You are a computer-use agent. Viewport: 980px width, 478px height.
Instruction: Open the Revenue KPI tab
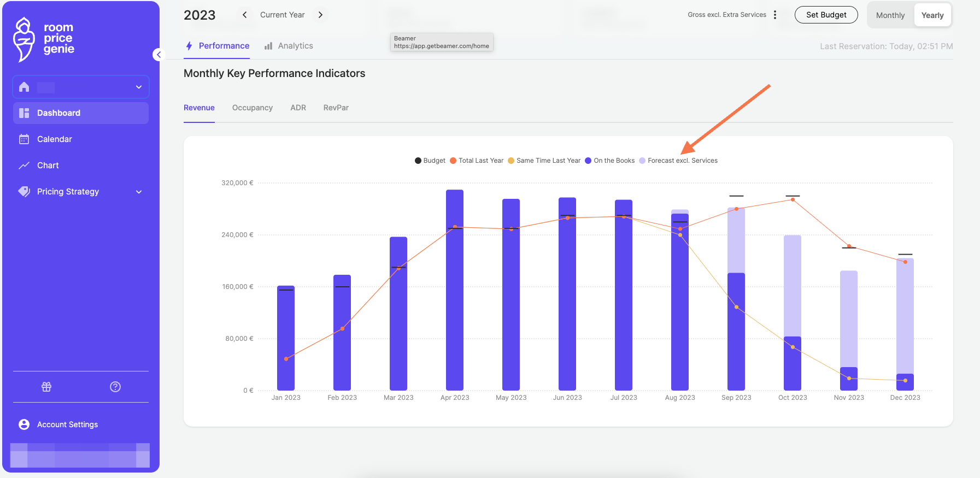pyautogui.click(x=199, y=108)
